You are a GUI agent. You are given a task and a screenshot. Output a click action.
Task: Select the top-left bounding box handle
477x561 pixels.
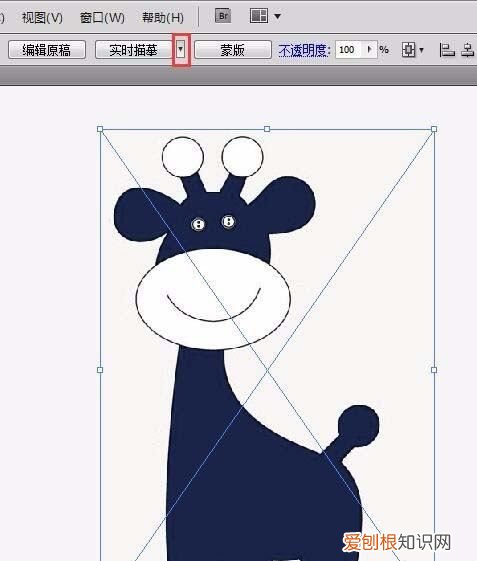tap(100, 129)
